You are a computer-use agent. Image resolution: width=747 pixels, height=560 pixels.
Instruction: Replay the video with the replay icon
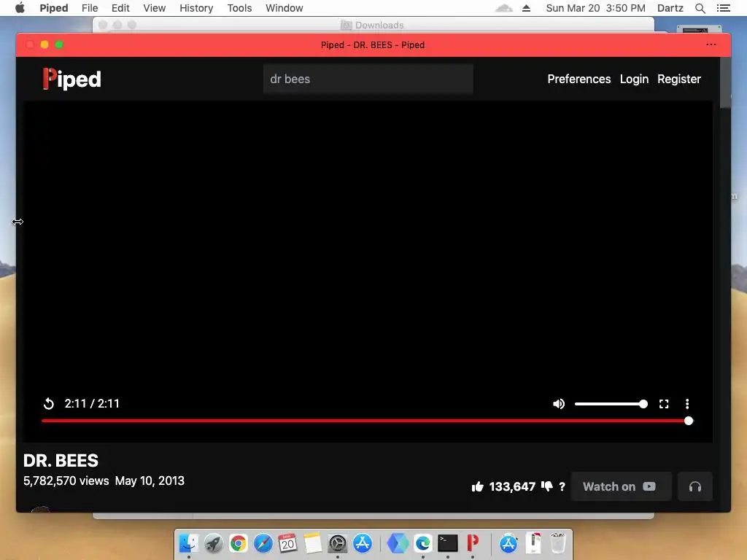pos(49,404)
